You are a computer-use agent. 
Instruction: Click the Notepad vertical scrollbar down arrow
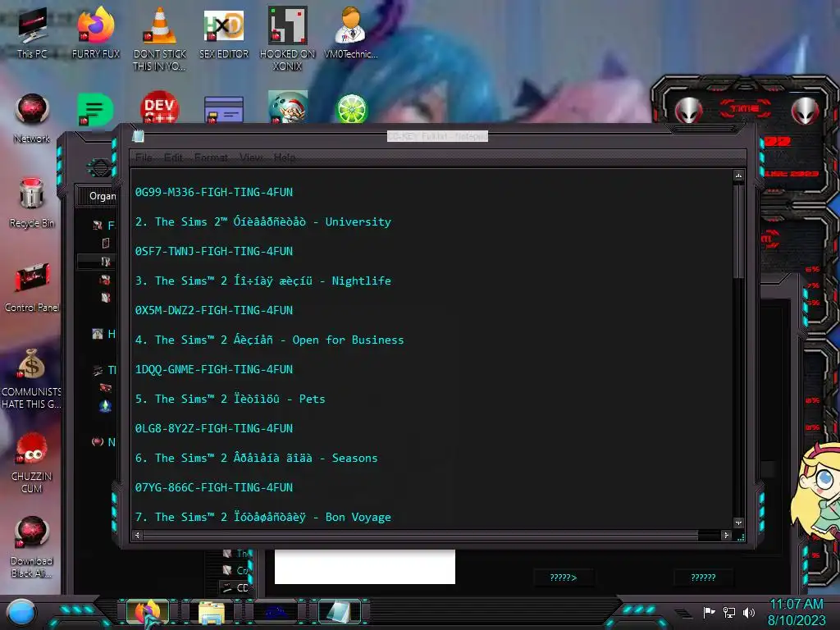click(739, 523)
